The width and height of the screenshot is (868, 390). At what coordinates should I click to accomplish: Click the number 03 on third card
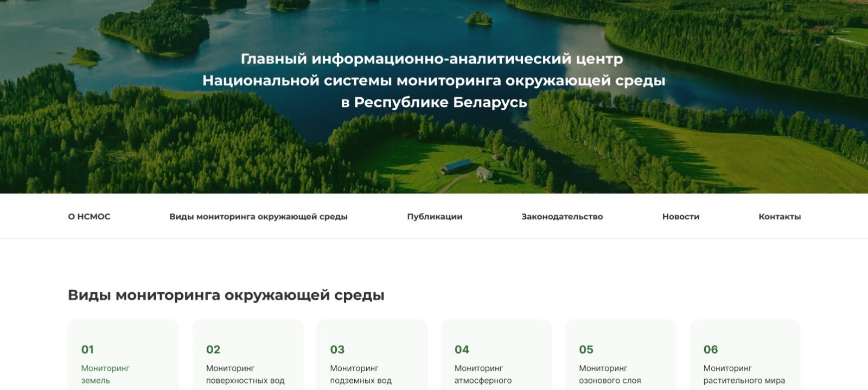(x=337, y=349)
